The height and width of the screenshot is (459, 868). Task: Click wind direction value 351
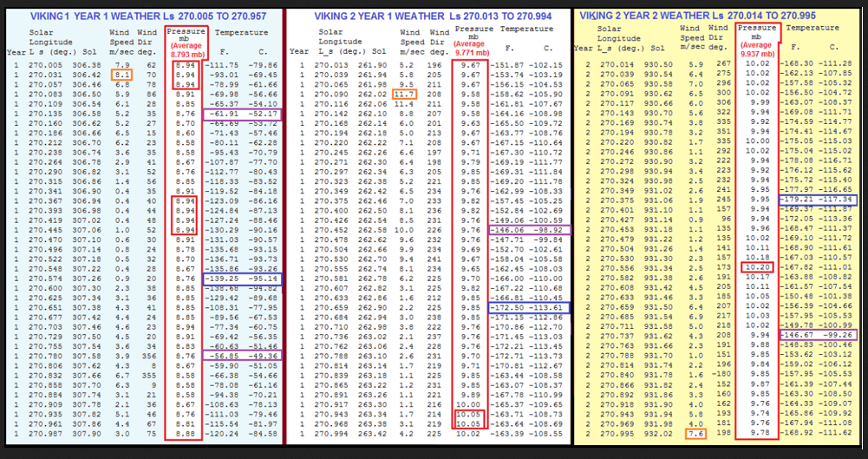[723, 132]
